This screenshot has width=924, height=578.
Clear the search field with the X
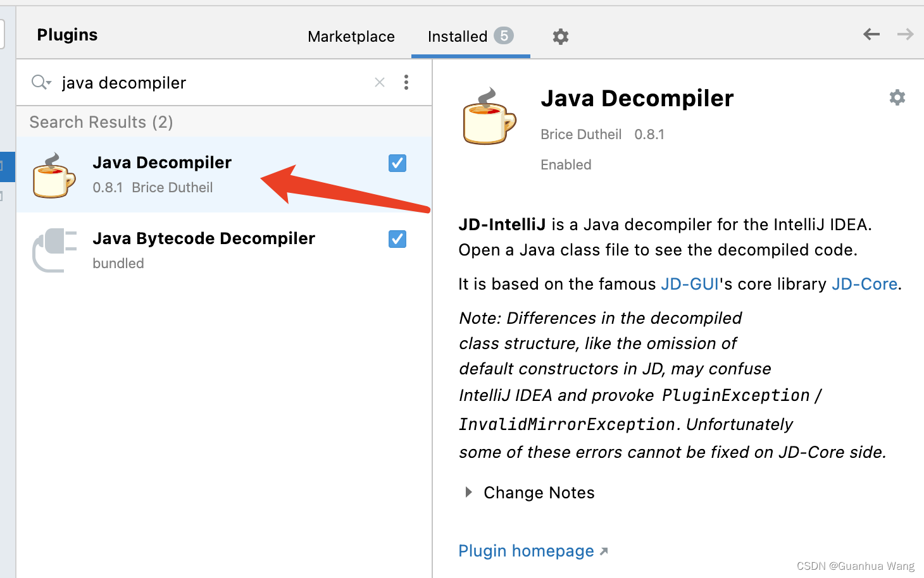379,82
